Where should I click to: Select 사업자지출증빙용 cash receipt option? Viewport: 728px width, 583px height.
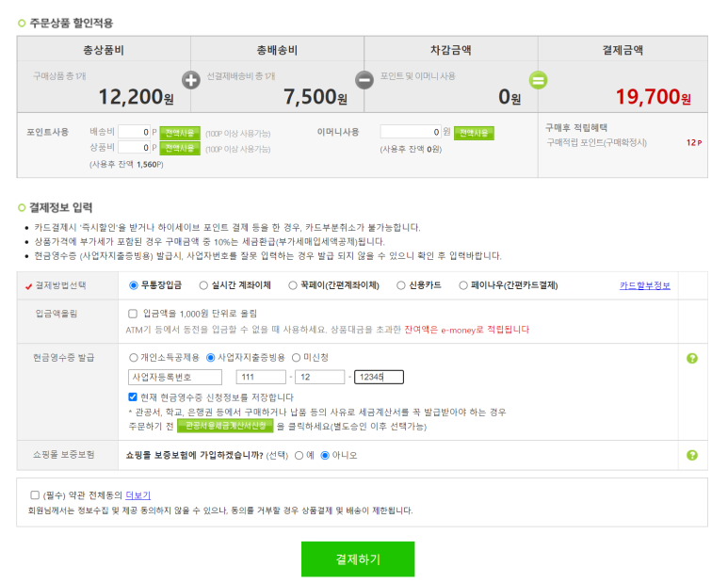pyautogui.click(x=210, y=357)
